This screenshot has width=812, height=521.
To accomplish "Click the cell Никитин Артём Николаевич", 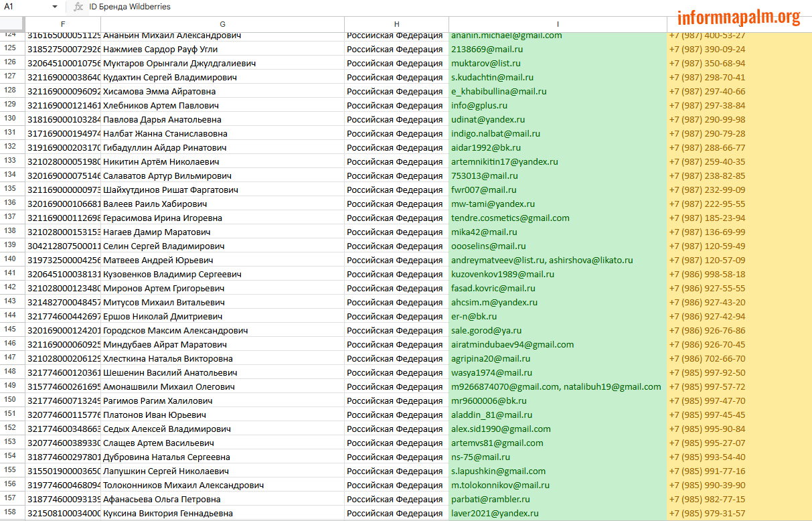I will click(222, 161).
